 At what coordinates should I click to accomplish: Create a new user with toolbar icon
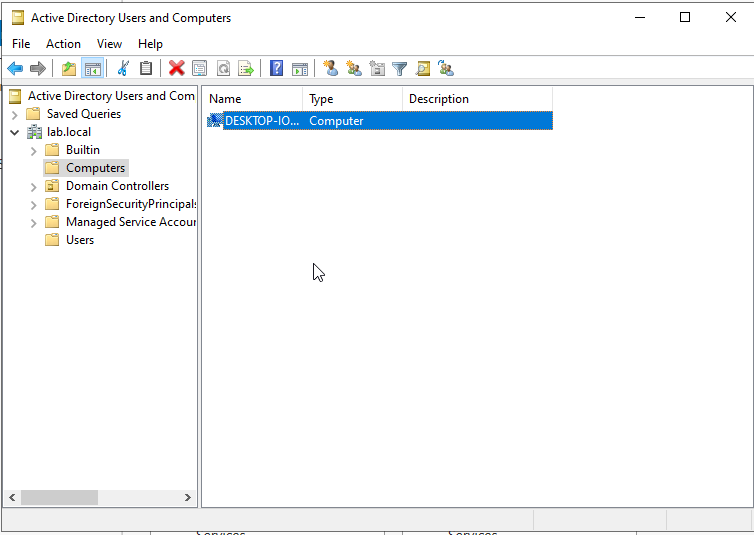330,68
